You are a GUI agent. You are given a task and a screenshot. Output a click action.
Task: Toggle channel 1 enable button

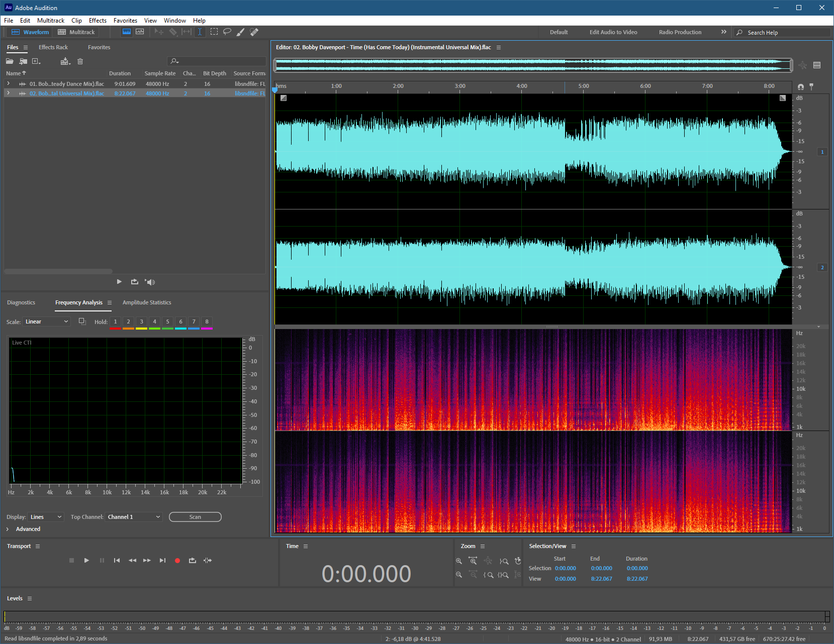(x=822, y=152)
